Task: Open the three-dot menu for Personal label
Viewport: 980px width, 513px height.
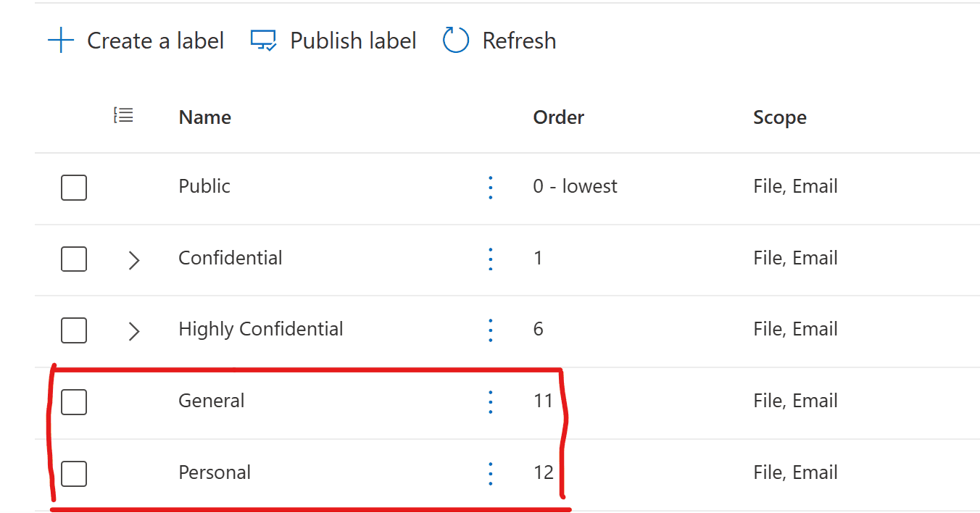Action: tap(491, 473)
